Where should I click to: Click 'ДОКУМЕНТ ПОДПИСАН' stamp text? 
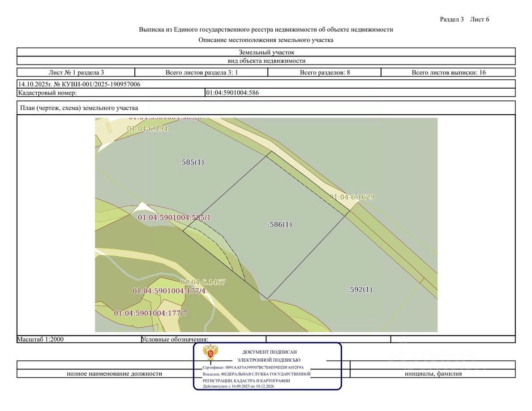(270, 352)
